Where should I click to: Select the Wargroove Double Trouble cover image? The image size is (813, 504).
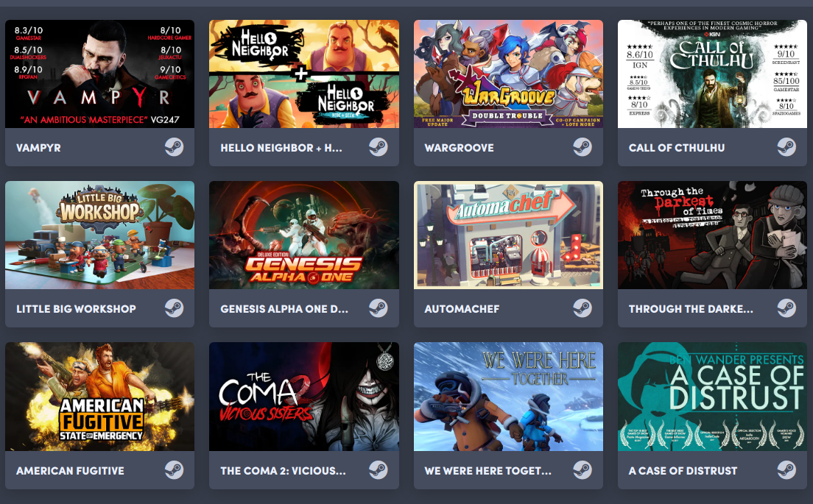[508, 74]
